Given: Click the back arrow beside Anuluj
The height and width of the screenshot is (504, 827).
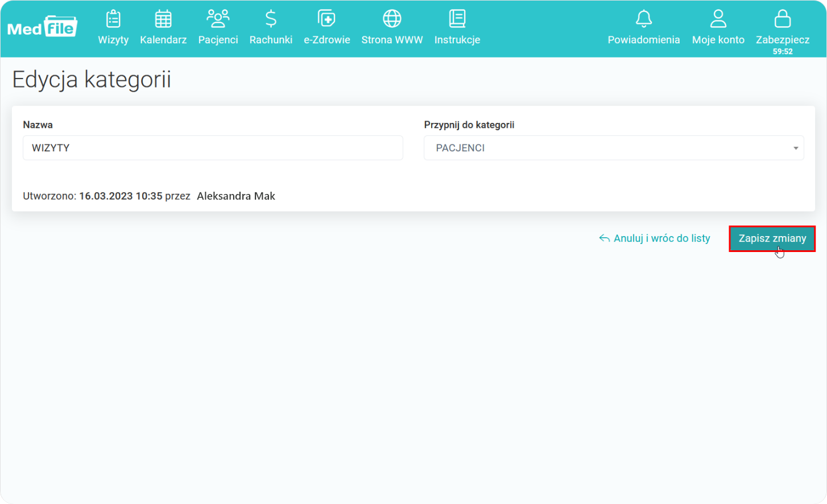Looking at the screenshot, I should 605,238.
